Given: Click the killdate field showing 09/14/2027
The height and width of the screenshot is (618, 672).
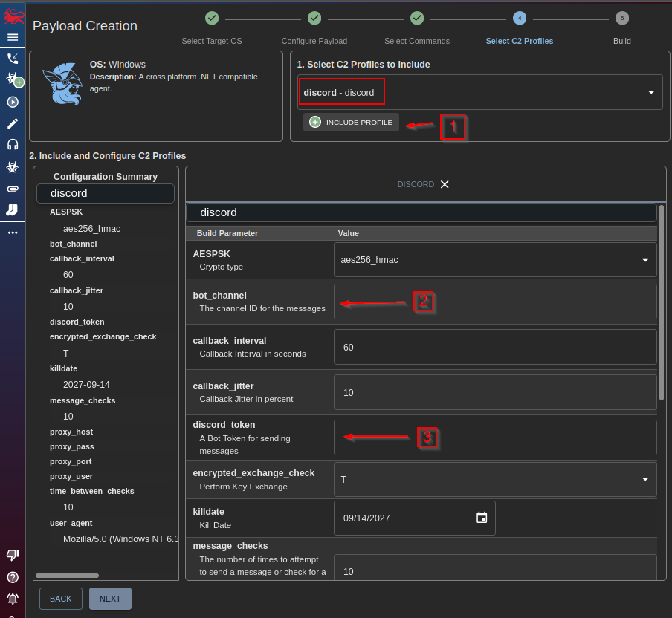Looking at the screenshot, I should [415, 518].
